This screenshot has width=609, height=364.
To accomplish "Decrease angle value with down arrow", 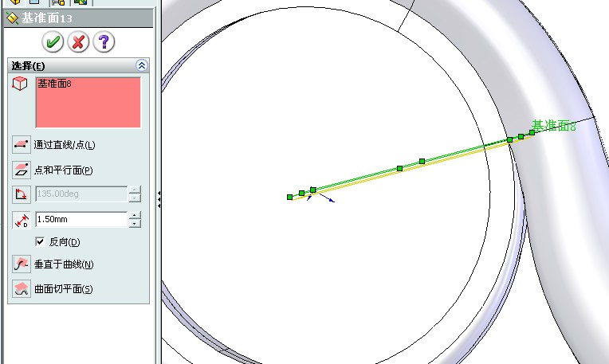I will tap(135, 198).
